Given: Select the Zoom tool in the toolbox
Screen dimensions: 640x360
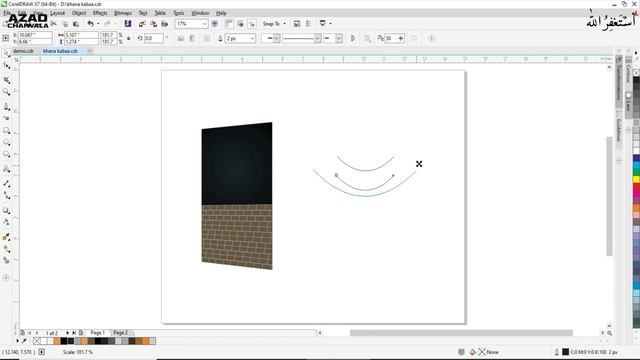Looking at the screenshot, I should (x=6, y=92).
